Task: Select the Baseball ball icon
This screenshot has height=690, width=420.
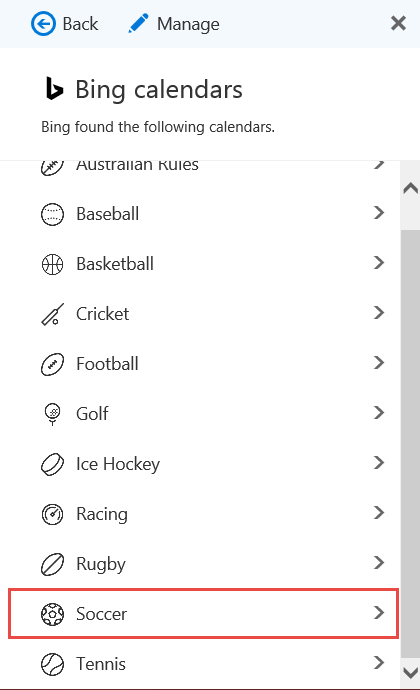Action: coord(52,214)
